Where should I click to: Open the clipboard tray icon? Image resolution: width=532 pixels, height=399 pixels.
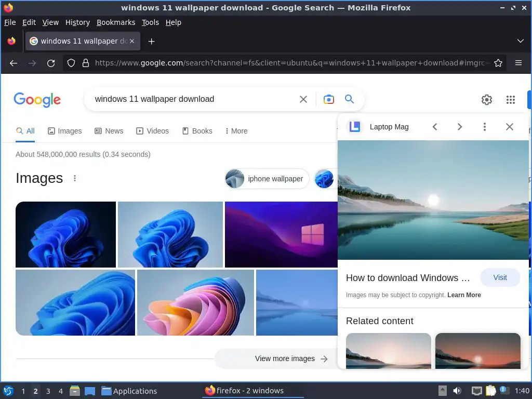pyautogui.click(x=490, y=391)
